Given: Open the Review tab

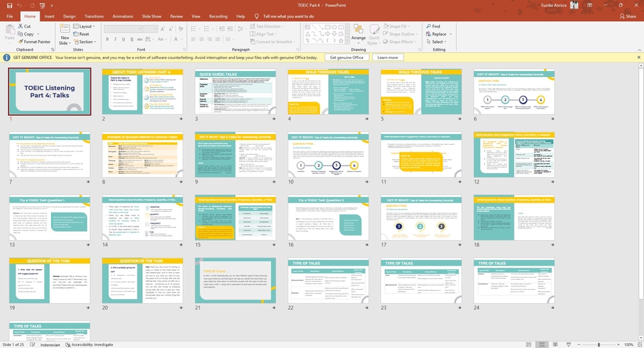Looking at the screenshot, I should tap(176, 16).
